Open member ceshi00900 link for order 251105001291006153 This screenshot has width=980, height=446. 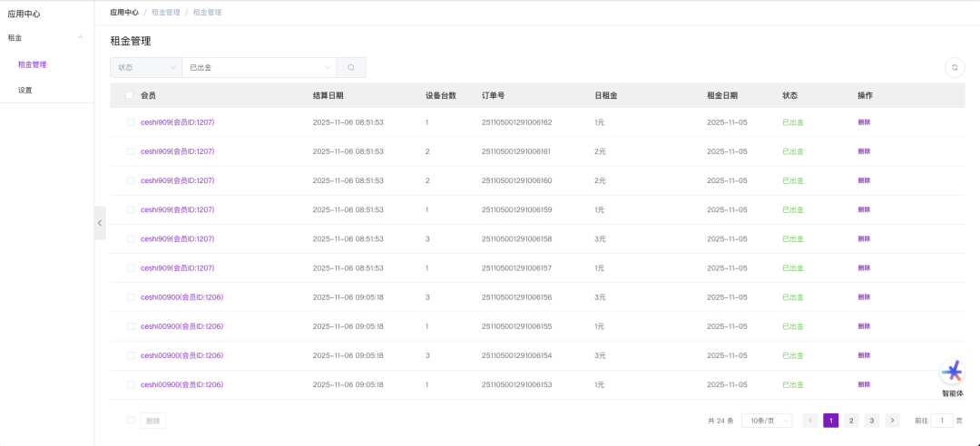pyautogui.click(x=181, y=384)
